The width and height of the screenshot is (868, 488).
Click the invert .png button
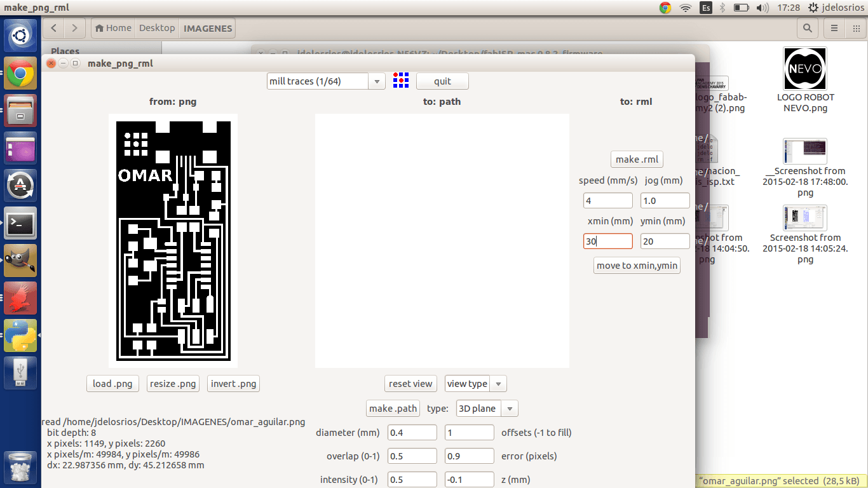coord(234,384)
